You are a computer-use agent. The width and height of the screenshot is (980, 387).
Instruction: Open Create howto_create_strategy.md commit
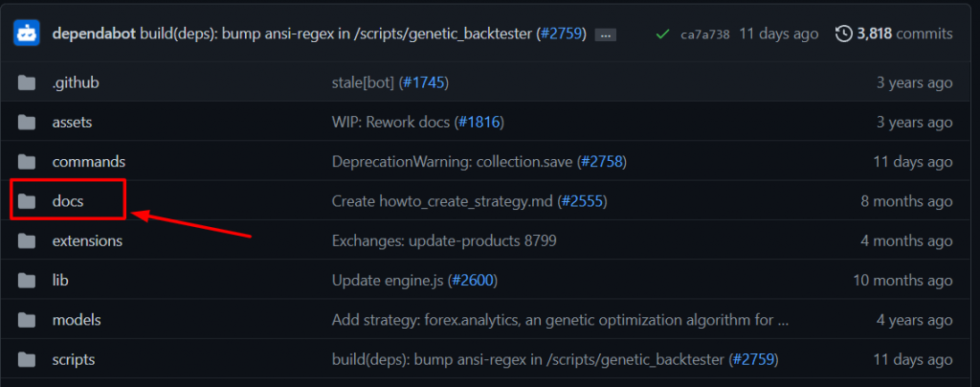click(442, 201)
